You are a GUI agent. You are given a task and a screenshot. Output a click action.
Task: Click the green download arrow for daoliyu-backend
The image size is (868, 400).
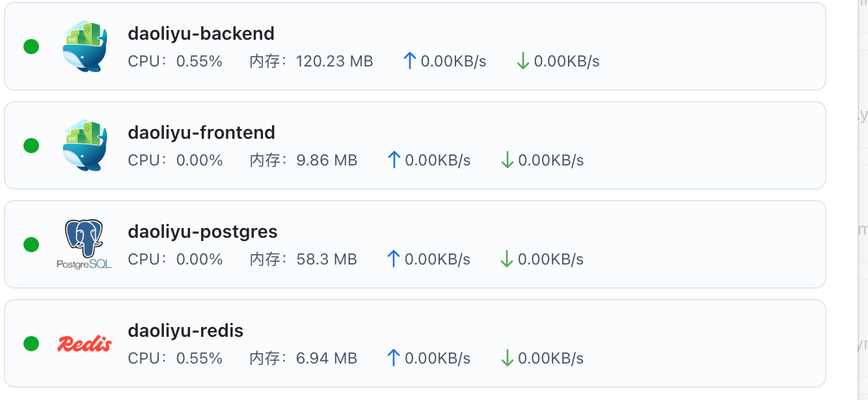coord(522,61)
